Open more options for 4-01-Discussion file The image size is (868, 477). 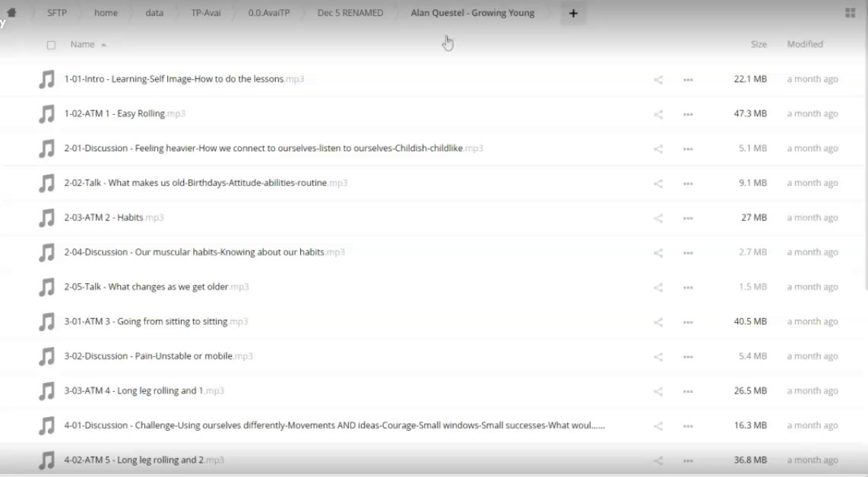click(688, 426)
